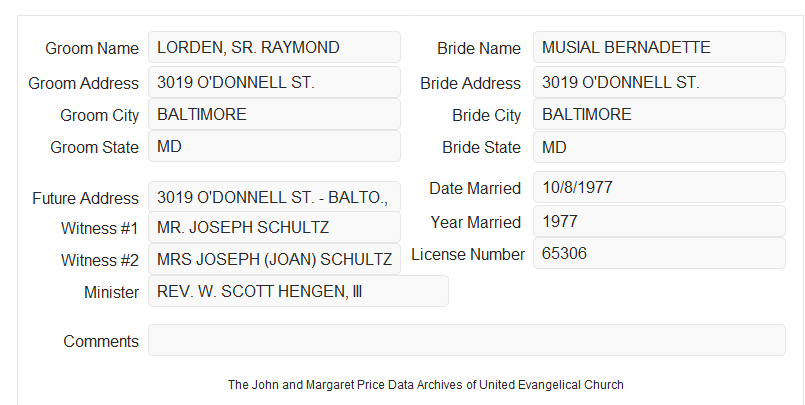The width and height of the screenshot is (805, 405).
Task: Click the Groom Name field
Action: point(274,47)
